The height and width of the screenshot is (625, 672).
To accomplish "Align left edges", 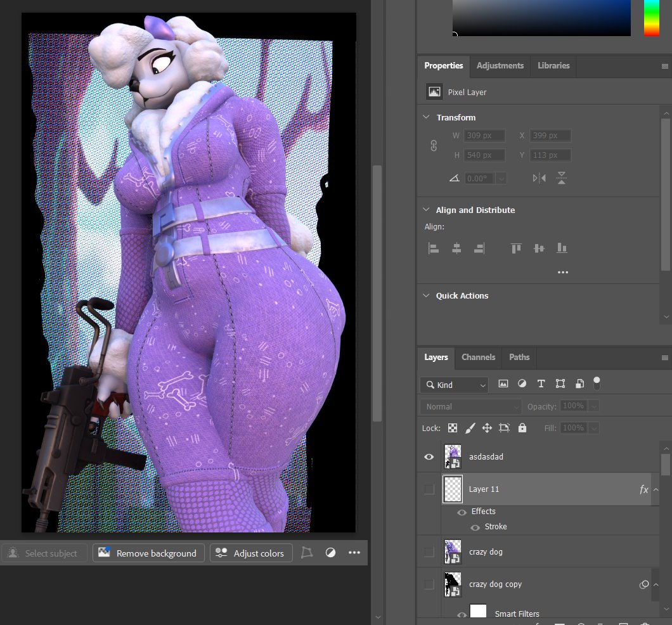I will coord(433,248).
